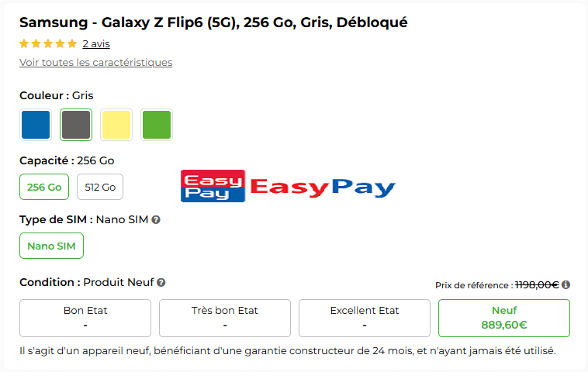Choose the 512 Go capacity option

coord(100,187)
